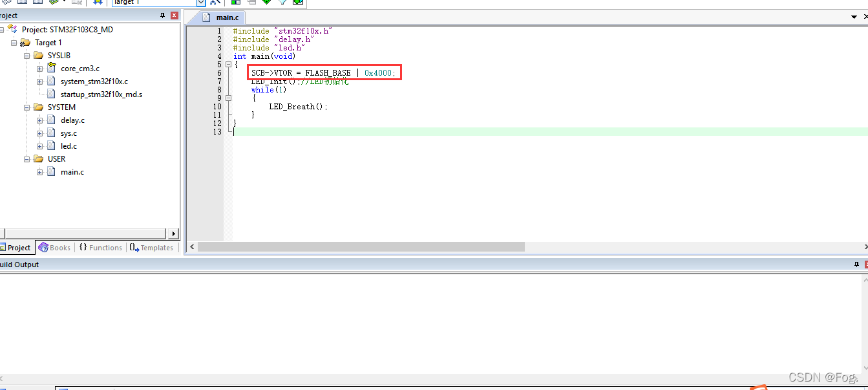Screen dimensions: 868x390
Task: Collapse the Target 1 tree node
Action: click(x=14, y=43)
